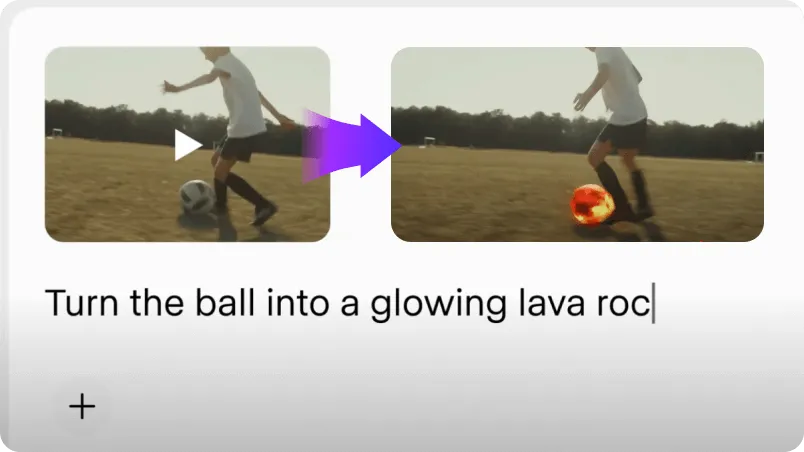Place cursor after 'roc' at prompt end

click(x=653, y=303)
